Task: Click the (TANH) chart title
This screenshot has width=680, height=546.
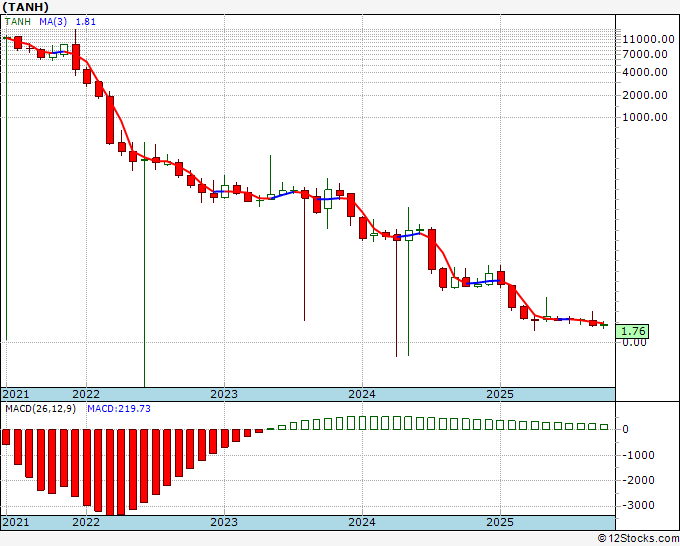Action: pos(25,7)
